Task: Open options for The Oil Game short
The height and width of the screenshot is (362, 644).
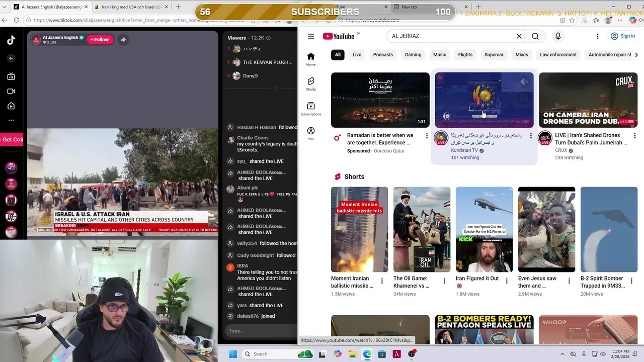Action: click(x=444, y=281)
